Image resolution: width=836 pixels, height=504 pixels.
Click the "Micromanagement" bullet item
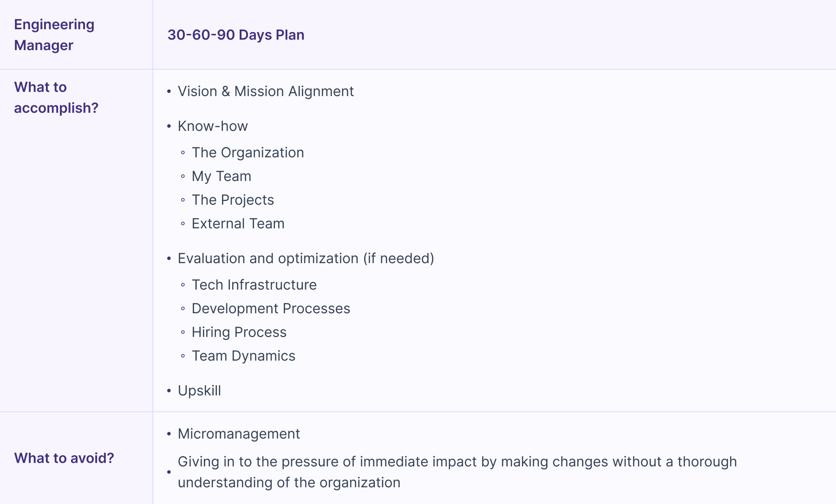click(239, 434)
